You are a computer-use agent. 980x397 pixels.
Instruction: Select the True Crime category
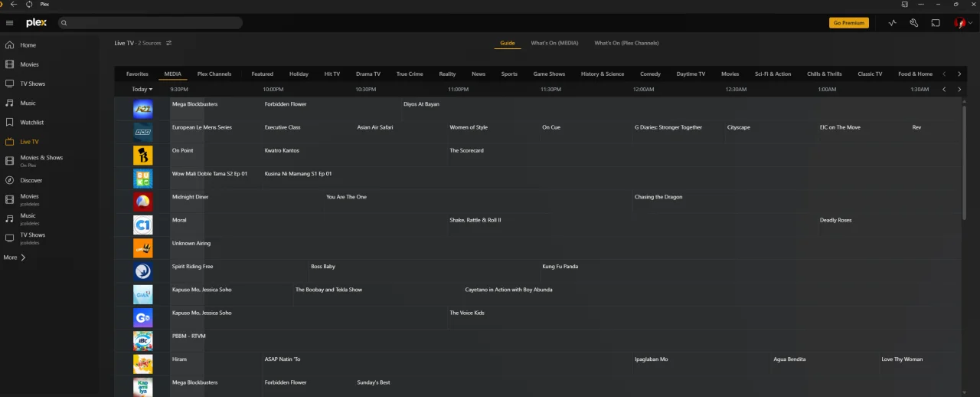click(410, 74)
